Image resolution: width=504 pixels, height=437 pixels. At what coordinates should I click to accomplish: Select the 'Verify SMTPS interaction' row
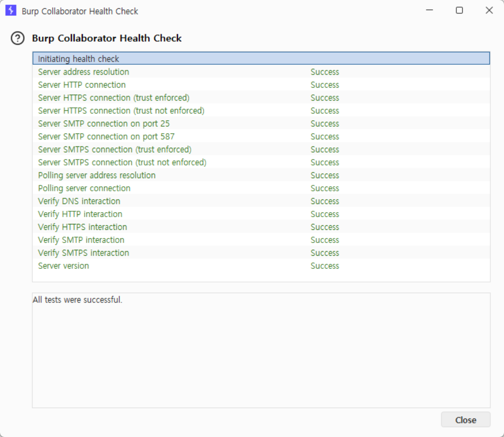(x=261, y=252)
